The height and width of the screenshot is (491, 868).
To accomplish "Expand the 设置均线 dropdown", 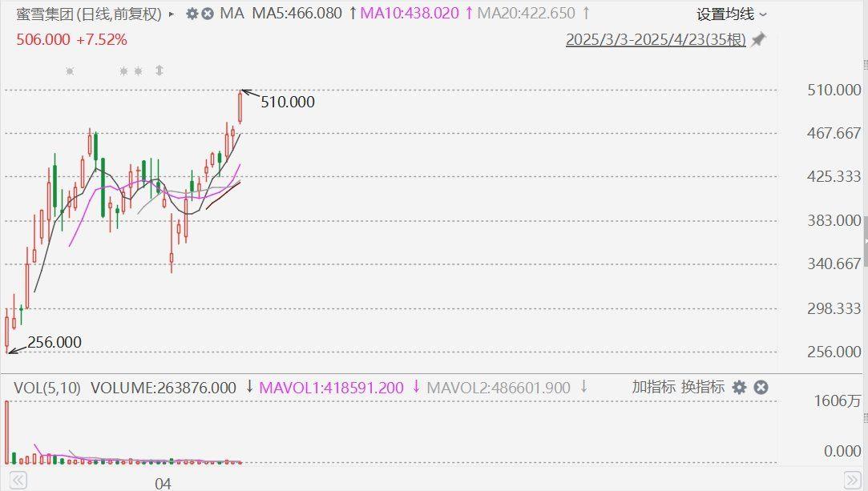I will click(731, 14).
